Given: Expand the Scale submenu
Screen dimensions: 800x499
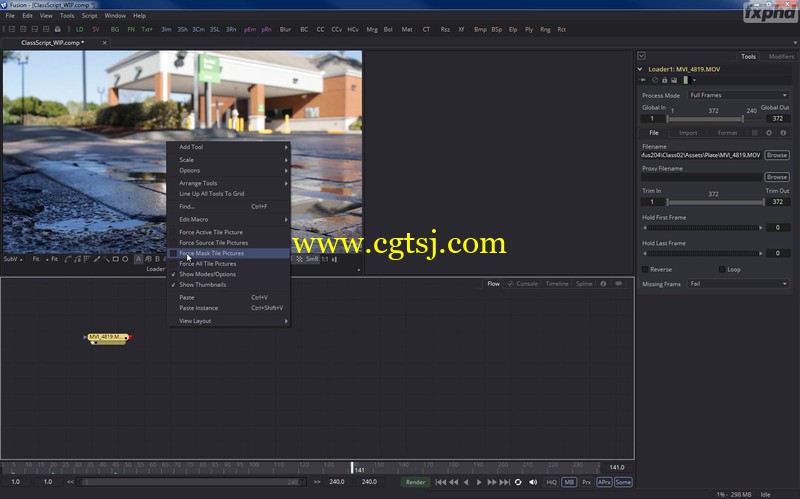Looking at the screenshot, I should (229, 160).
